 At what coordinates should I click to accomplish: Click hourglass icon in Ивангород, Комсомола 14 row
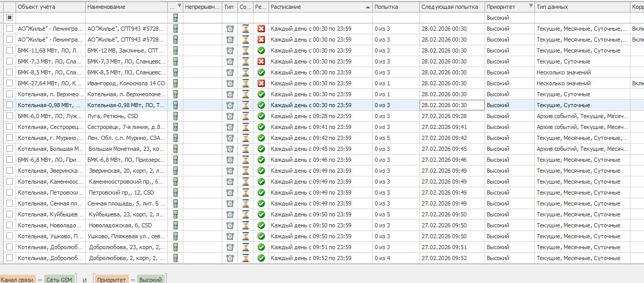point(246,83)
